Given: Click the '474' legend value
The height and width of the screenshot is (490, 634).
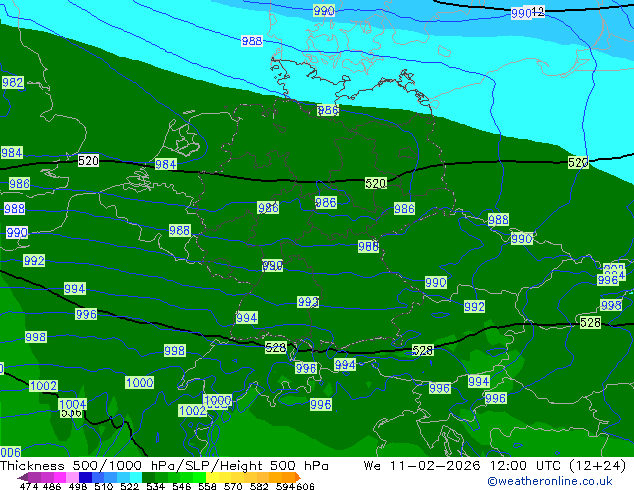Looking at the screenshot, I should pyautogui.click(x=29, y=486).
